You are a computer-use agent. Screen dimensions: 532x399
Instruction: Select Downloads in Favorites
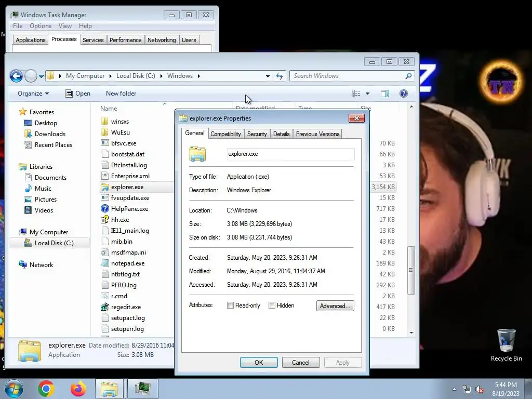[x=50, y=134]
